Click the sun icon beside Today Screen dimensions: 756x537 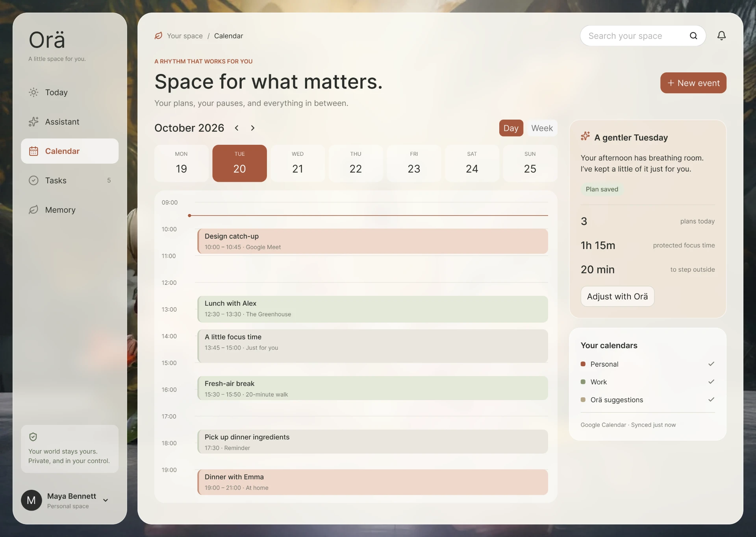coord(33,92)
